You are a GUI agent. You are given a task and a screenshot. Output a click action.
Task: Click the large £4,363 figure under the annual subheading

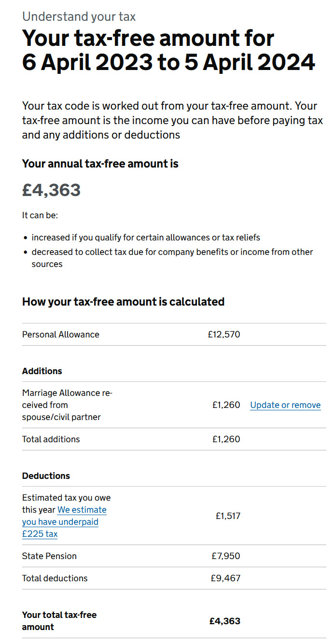click(51, 190)
